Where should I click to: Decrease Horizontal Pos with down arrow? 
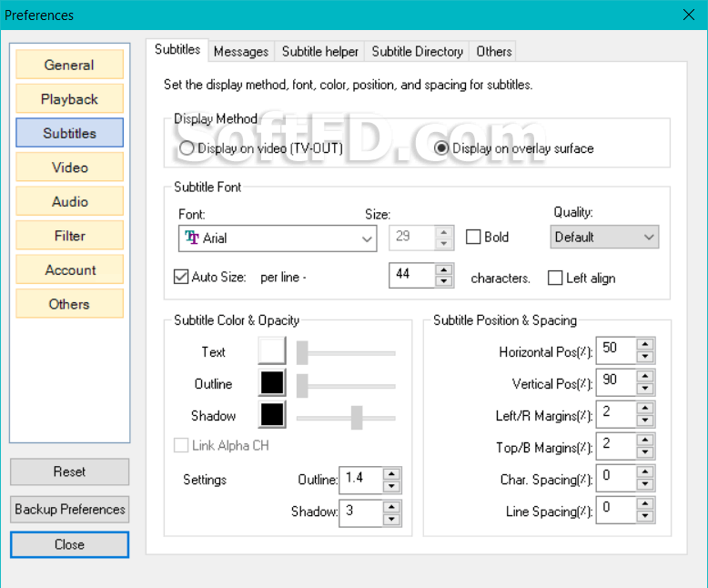point(645,356)
